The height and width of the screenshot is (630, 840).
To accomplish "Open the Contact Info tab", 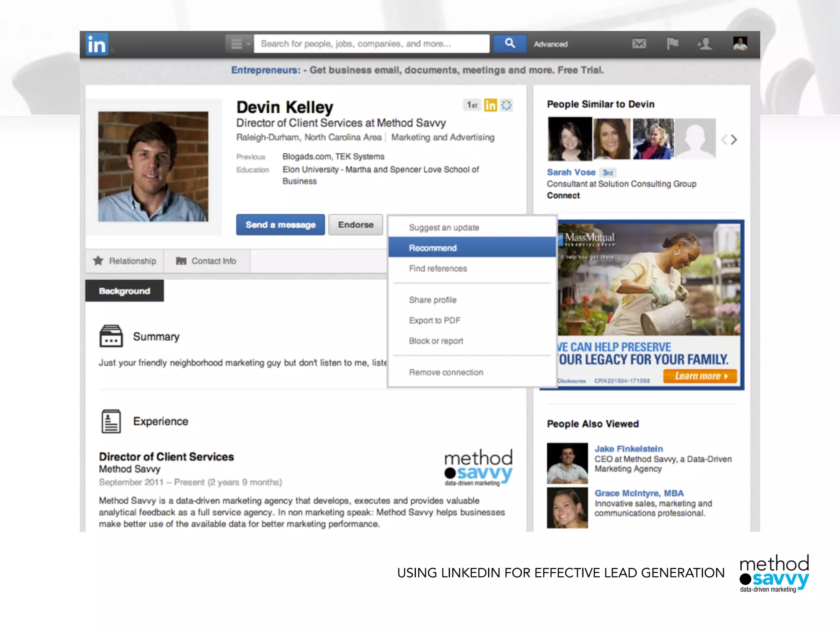I will click(207, 261).
